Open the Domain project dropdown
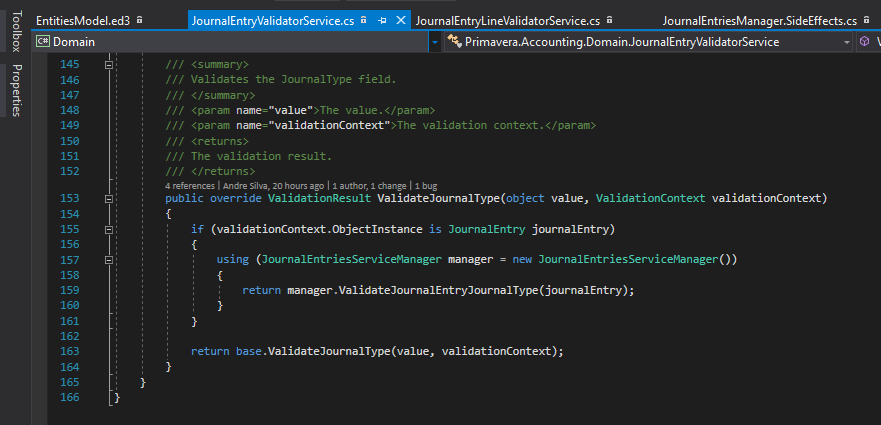 (434, 42)
